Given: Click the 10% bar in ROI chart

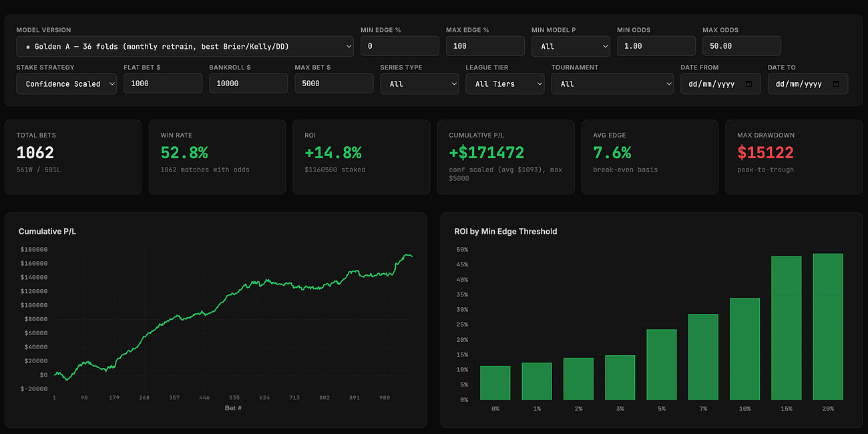Looking at the screenshot, I should pos(744,349).
